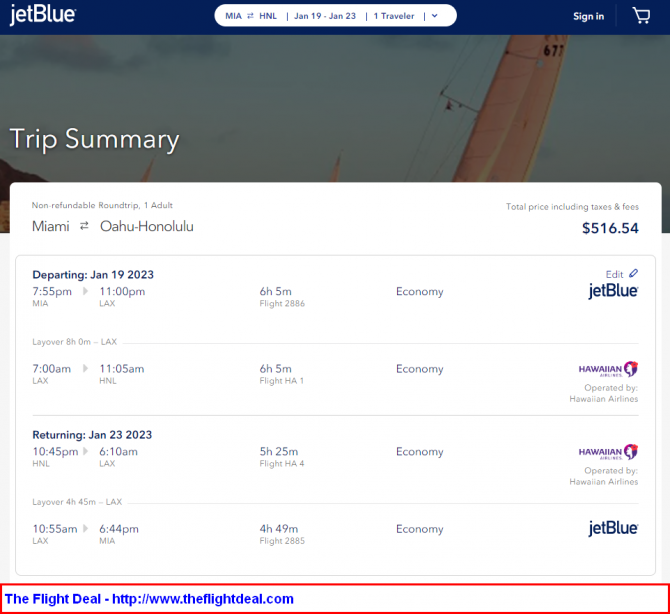Open the shopping cart icon

coord(641,16)
